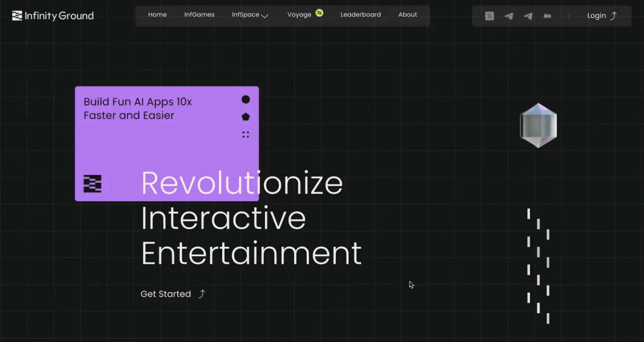Click the Login button

(602, 16)
